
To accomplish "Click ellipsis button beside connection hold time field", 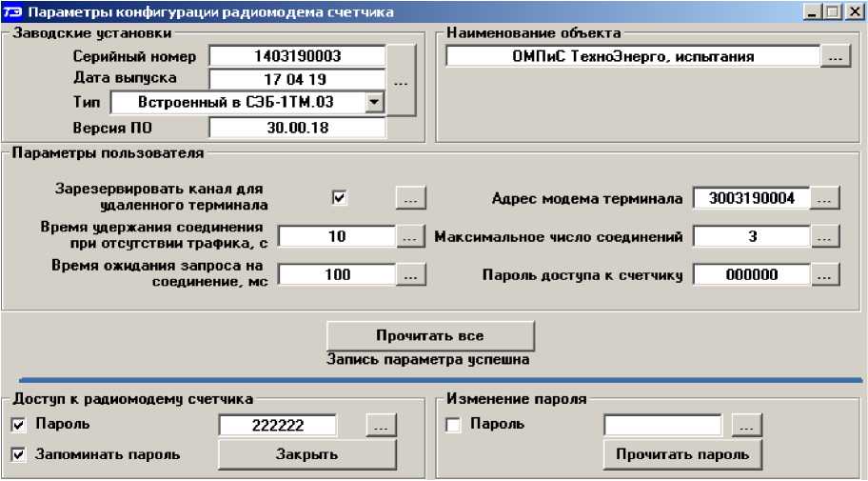I will click(x=410, y=236).
